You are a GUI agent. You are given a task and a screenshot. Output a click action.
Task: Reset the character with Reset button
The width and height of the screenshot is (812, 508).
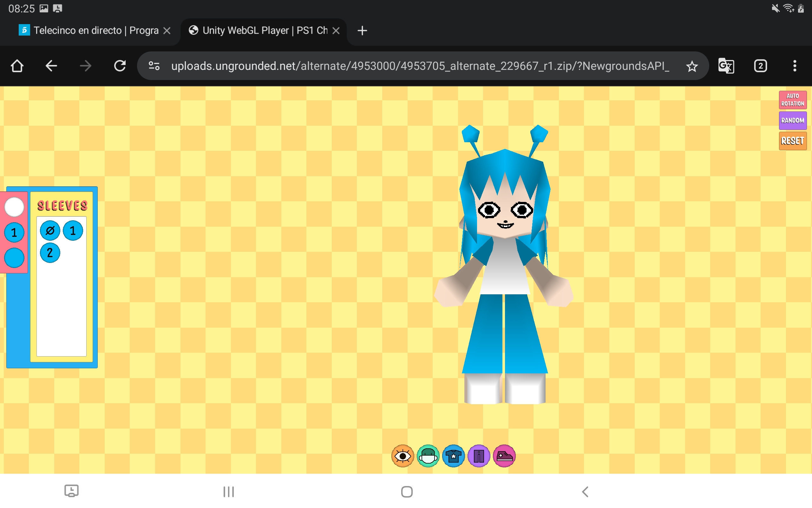coord(793,141)
